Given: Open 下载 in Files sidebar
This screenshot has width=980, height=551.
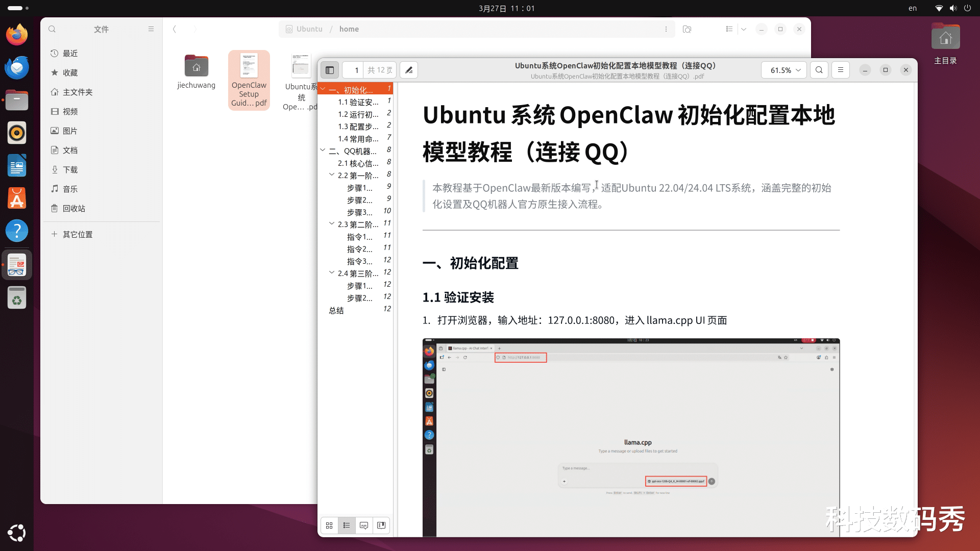Looking at the screenshot, I should click(x=70, y=169).
